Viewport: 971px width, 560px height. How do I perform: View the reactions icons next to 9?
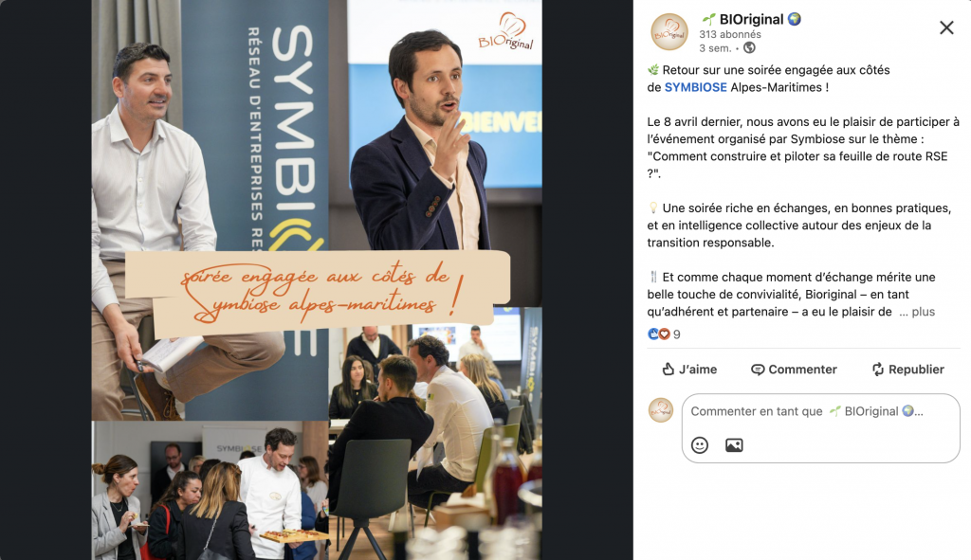click(x=658, y=334)
